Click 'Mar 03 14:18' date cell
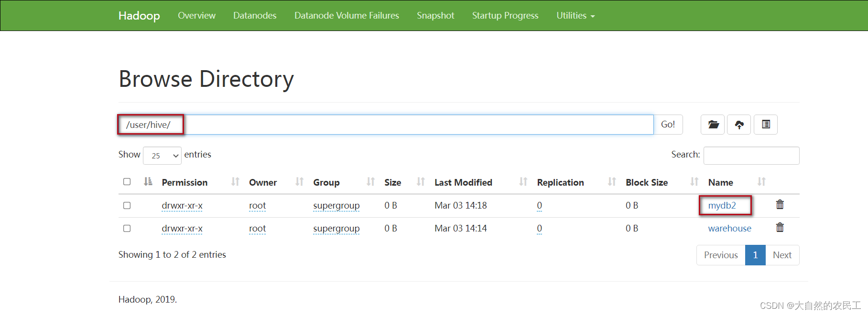 (461, 205)
